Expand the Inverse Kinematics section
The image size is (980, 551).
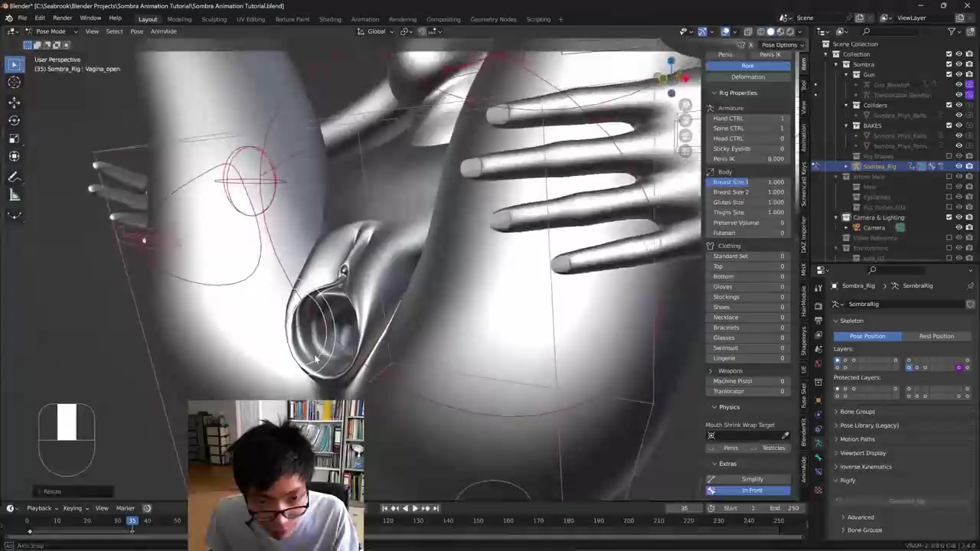tap(865, 467)
